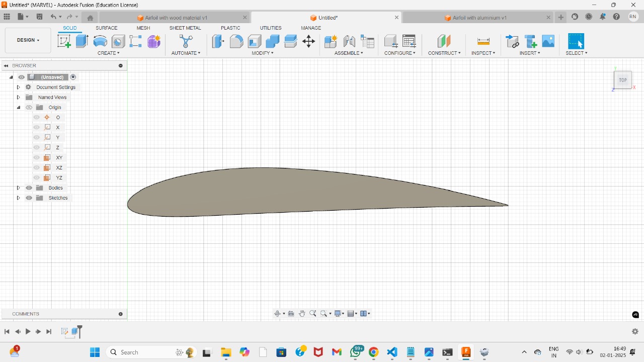
Task: Expand the Sketches folder
Action: coord(18,198)
